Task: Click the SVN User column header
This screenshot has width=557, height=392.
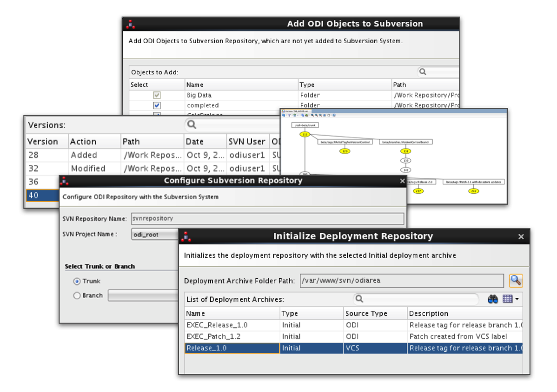Action: (248, 142)
